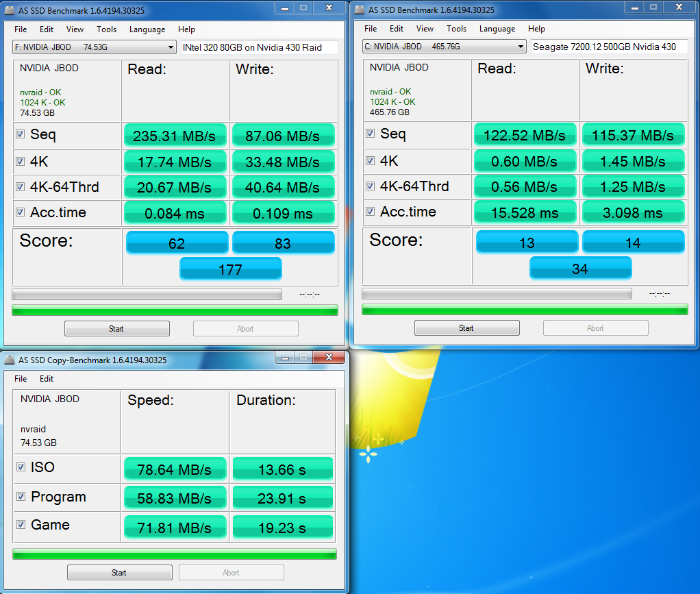Close the AS SSD Copy-Benchmark window
The image size is (700, 594).
point(331,358)
